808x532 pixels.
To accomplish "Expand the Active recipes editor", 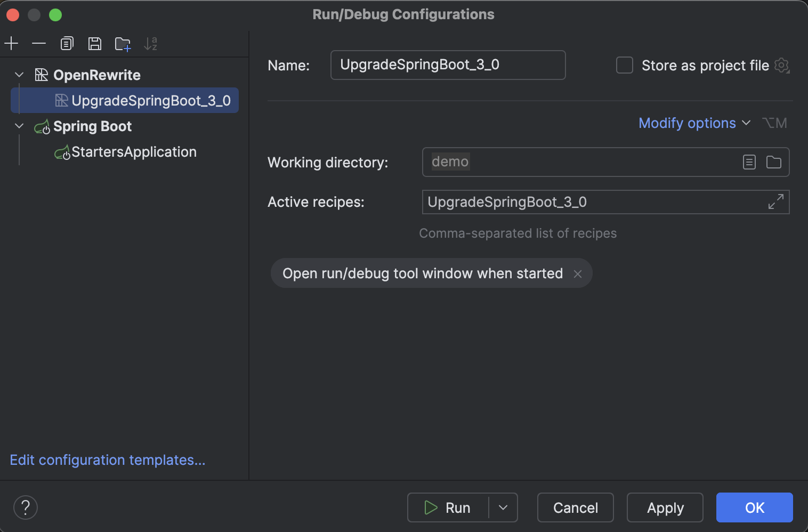I will [776, 202].
